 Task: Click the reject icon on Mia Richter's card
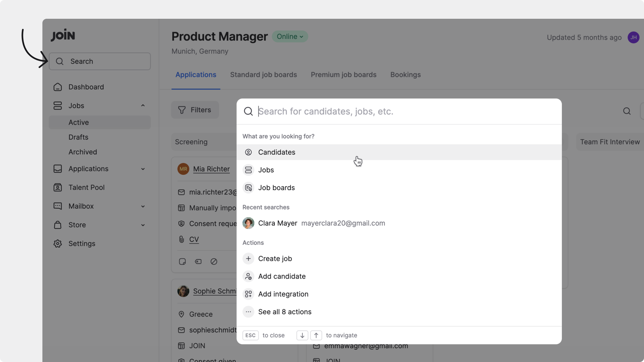(214, 261)
